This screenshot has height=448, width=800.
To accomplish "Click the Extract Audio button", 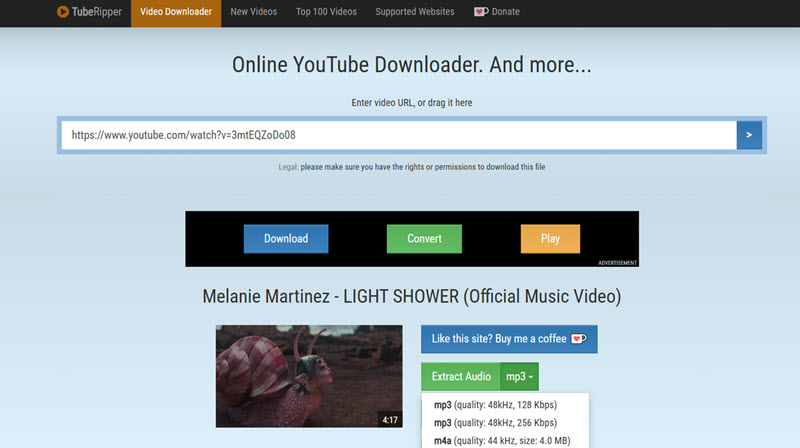I will [461, 377].
